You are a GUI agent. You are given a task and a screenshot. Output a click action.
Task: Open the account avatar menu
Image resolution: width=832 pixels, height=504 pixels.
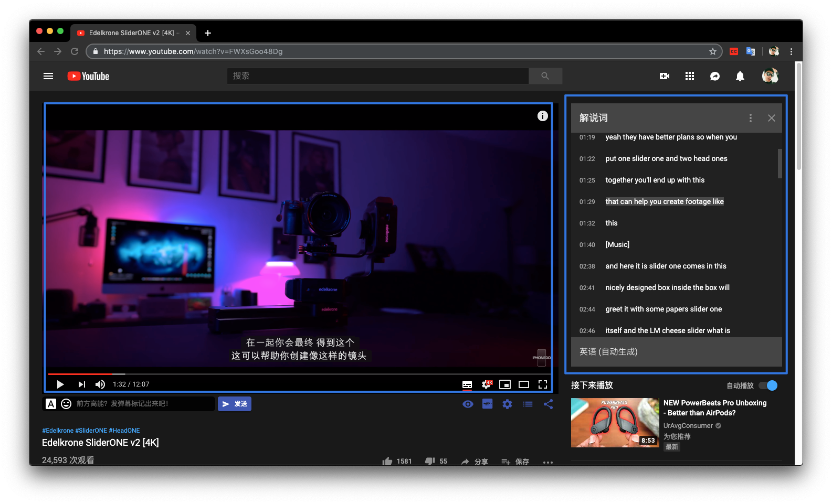pos(770,76)
